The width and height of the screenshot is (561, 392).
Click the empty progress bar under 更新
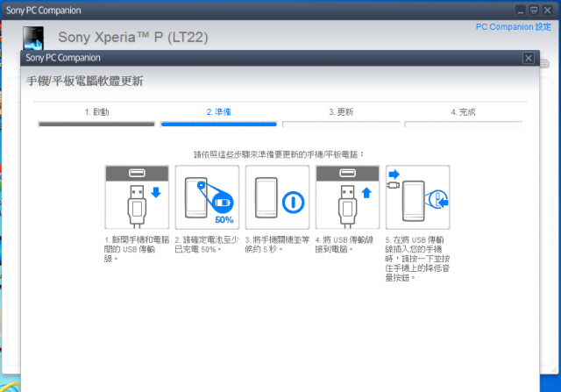[341, 125]
